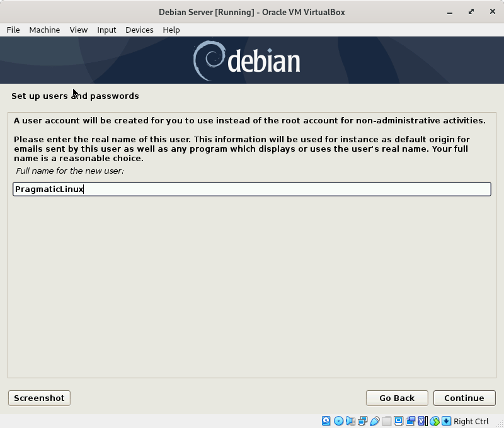The width and height of the screenshot is (504, 428).
Task: Click the full name input field
Action: (x=252, y=189)
